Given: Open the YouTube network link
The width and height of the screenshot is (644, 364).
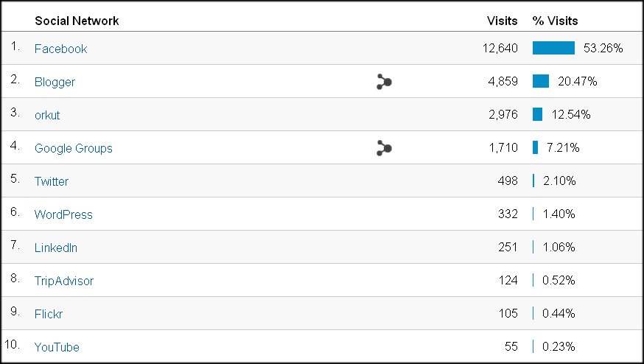Looking at the screenshot, I should [57, 347].
